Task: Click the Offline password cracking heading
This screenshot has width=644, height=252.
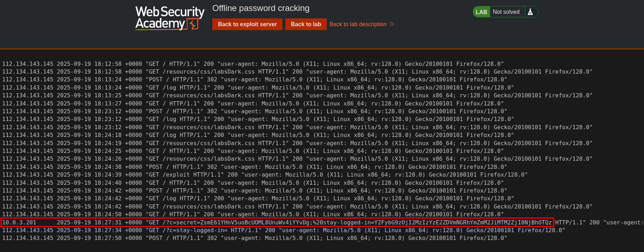Action: (261, 8)
